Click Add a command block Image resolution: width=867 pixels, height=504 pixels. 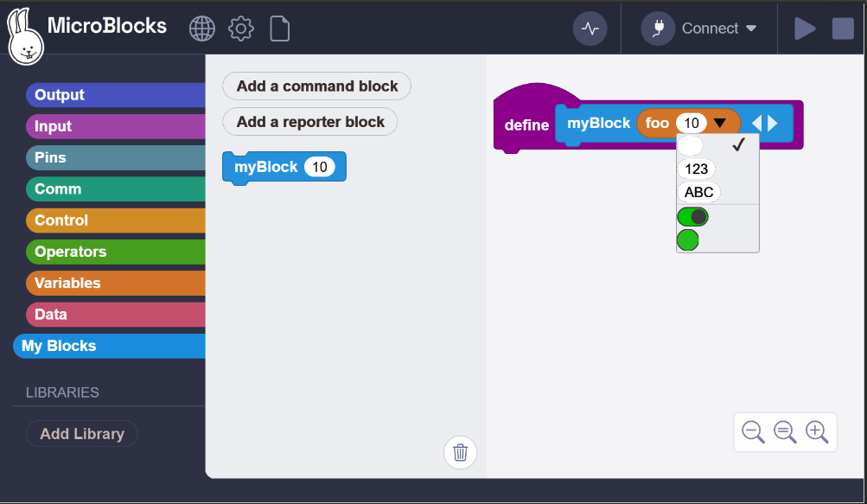(317, 86)
